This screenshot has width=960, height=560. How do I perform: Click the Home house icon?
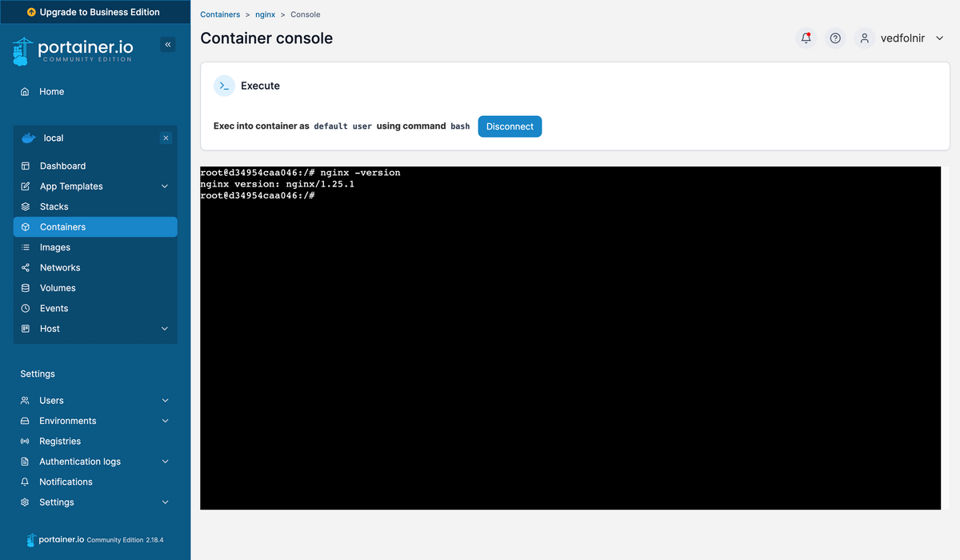click(25, 92)
